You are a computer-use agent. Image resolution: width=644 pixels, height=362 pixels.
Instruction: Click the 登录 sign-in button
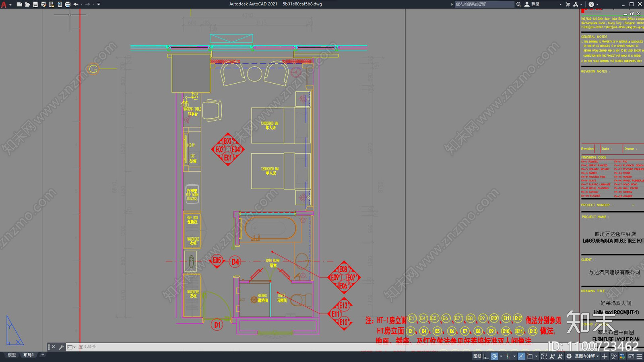532,4
